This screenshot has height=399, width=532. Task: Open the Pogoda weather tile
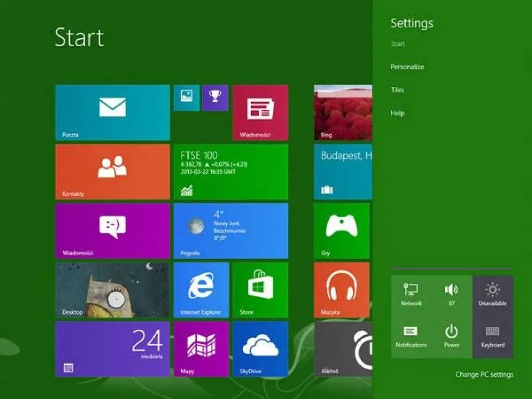(231, 231)
